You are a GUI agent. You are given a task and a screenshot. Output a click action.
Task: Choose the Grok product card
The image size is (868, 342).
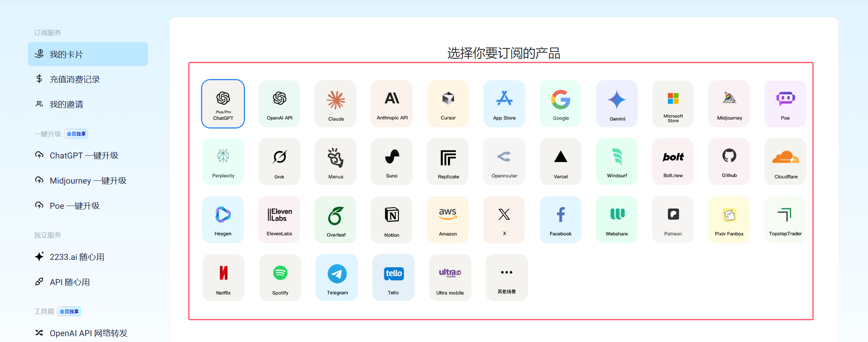click(280, 162)
